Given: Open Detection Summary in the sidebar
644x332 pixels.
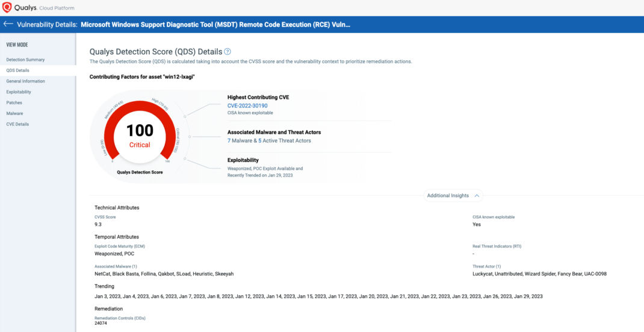Looking at the screenshot, I should coord(25,60).
